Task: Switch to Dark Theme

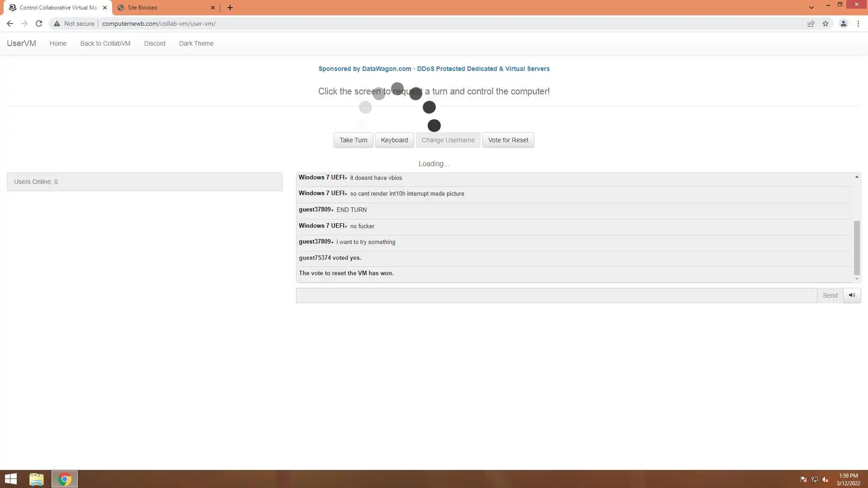Action: [196, 43]
